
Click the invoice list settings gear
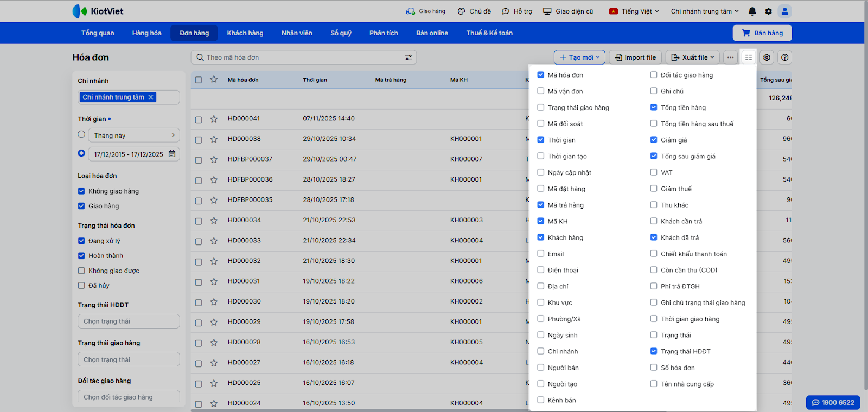click(767, 57)
